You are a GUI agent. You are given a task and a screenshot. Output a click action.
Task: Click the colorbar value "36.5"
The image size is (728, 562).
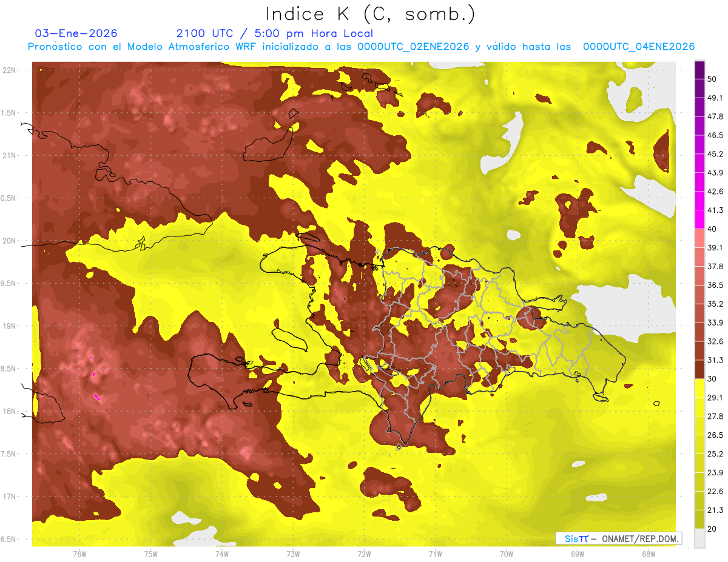[x=715, y=285]
